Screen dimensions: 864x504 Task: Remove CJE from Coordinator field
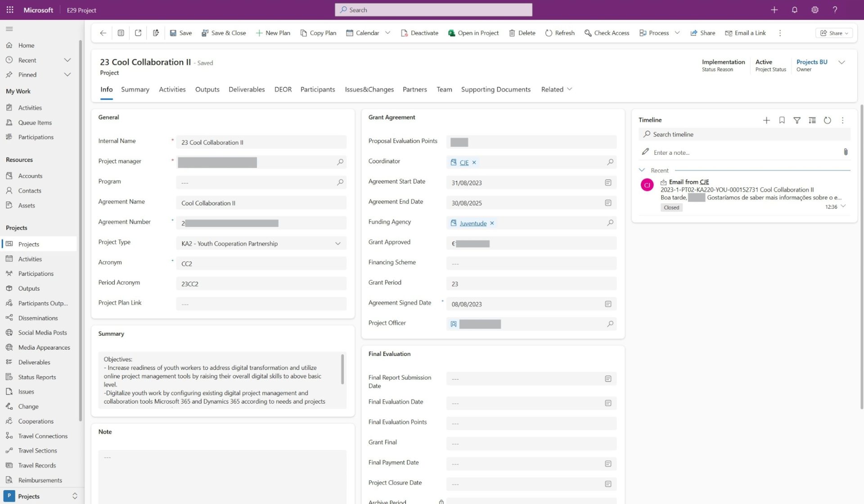[474, 162]
